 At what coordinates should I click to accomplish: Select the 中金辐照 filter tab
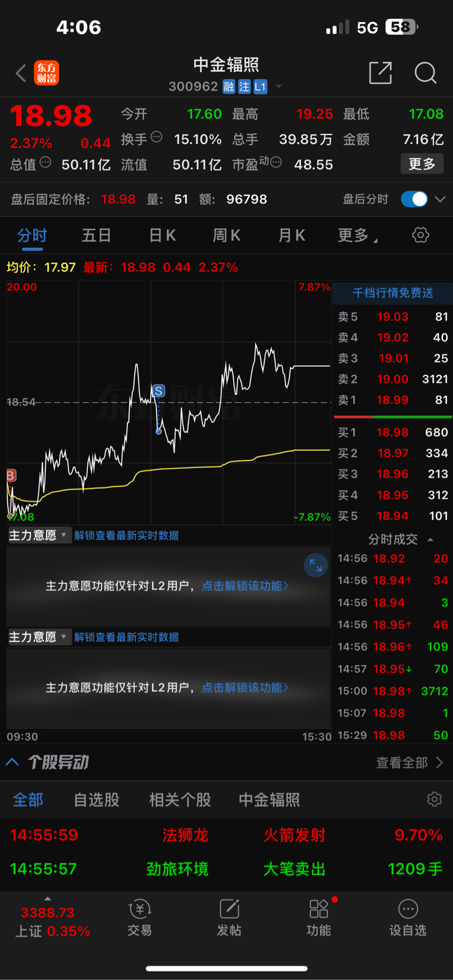(x=269, y=800)
